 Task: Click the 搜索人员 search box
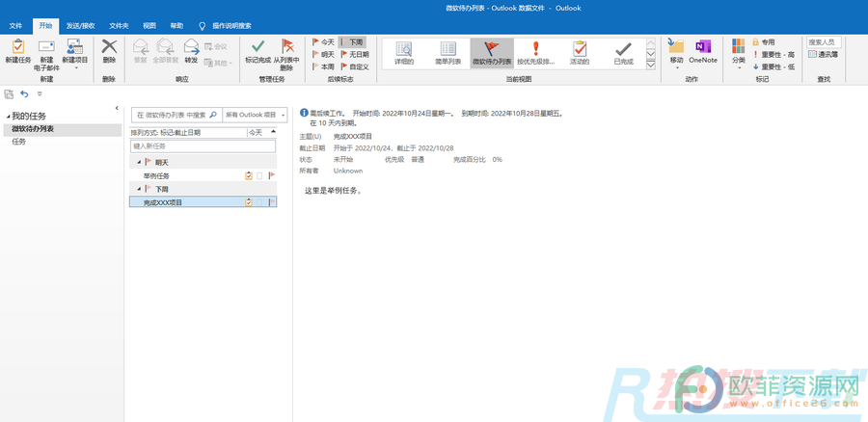click(x=825, y=42)
